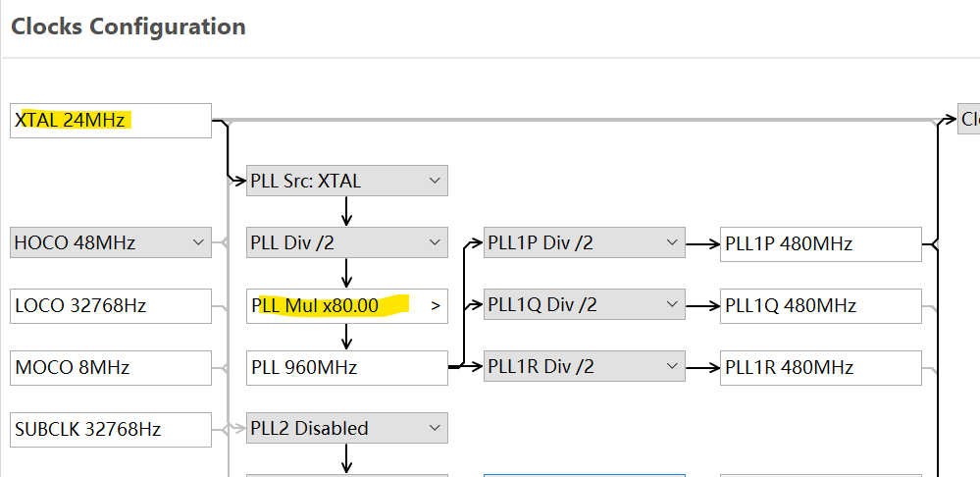Open the PLL2 Disabled dropdown
Screen dimensions: 980x477
tap(347, 428)
